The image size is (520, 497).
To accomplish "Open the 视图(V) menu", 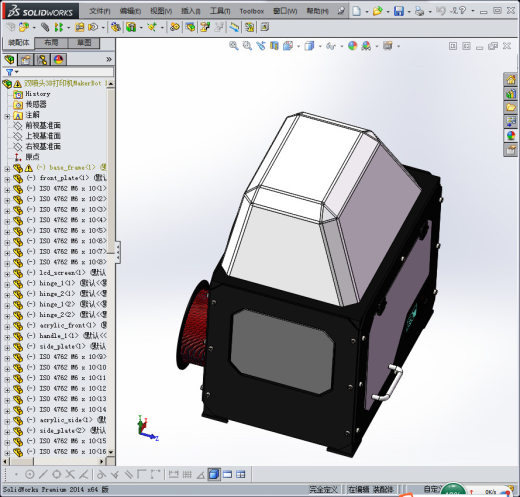I will point(161,11).
